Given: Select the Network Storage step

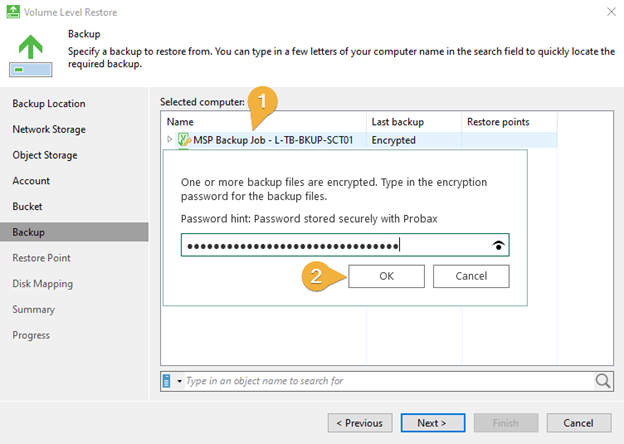Looking at the screenshot, I should pyautogui.click(x=49, y=129).
